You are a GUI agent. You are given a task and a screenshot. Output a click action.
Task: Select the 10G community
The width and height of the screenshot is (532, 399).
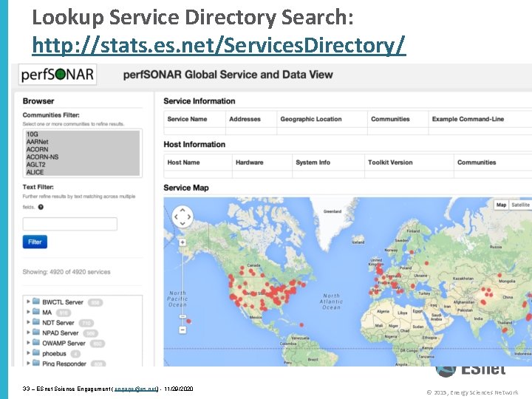83,134
